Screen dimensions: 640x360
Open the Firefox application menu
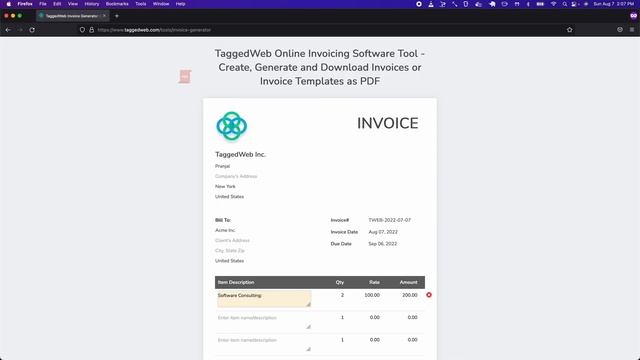click(x=631, y=30)
